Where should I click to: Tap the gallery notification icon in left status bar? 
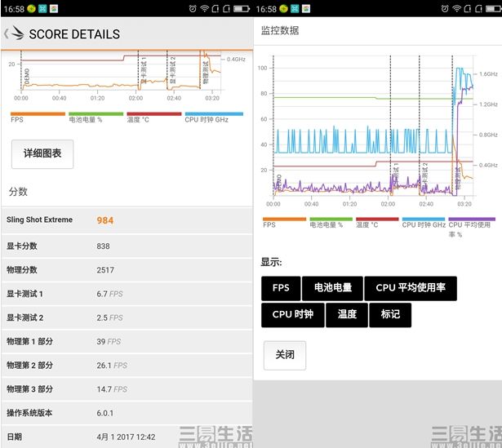pos(54,9)
